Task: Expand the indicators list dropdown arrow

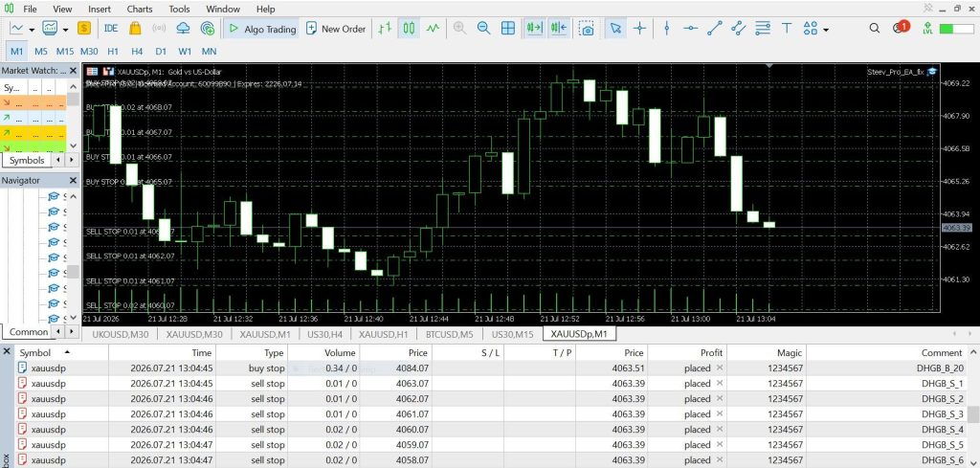Action: tap(65, 29)
